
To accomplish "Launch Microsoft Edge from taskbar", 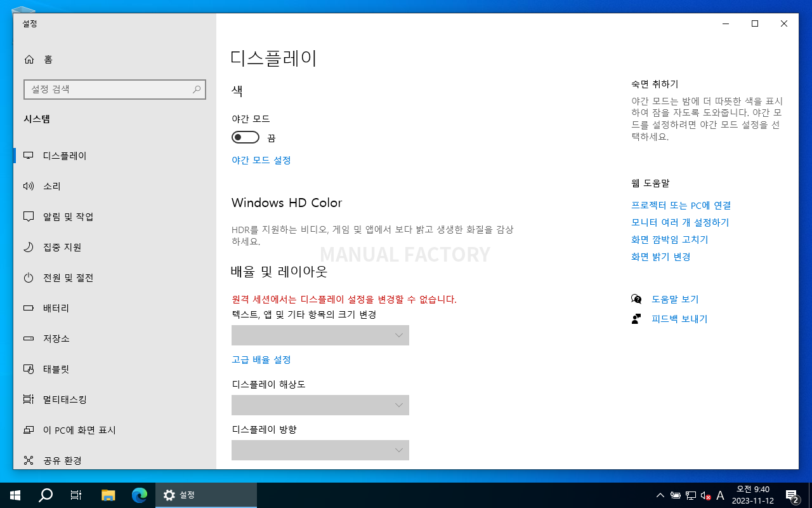I will pos(140,495).
